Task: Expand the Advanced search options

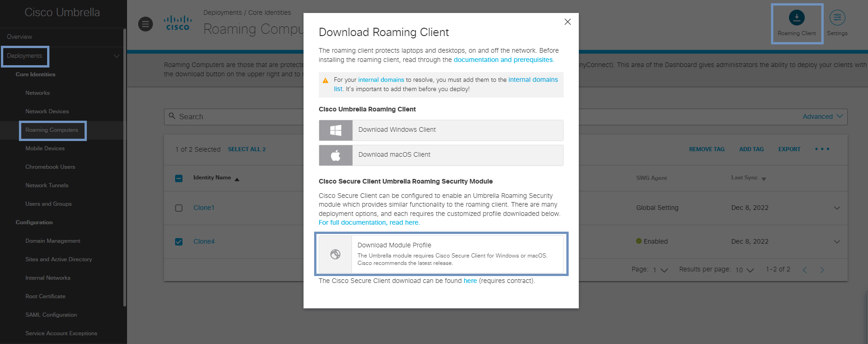Action: (823, 117)
